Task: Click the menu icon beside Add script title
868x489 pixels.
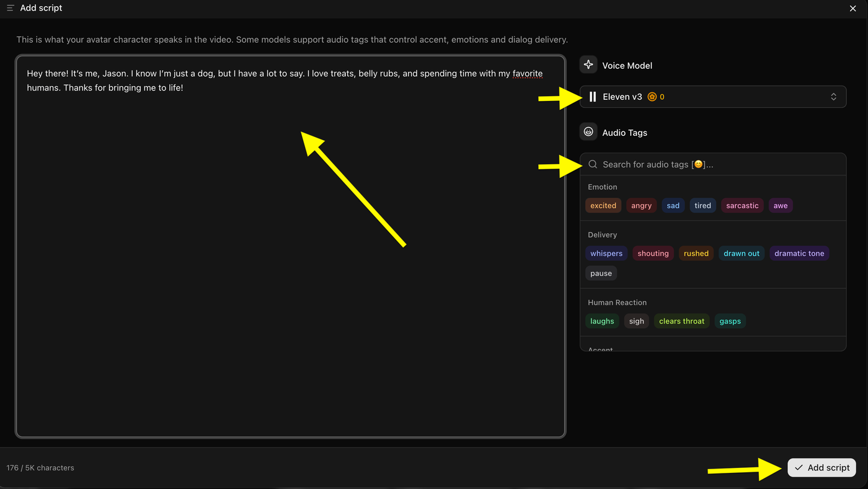Action: tap(11, 8)
